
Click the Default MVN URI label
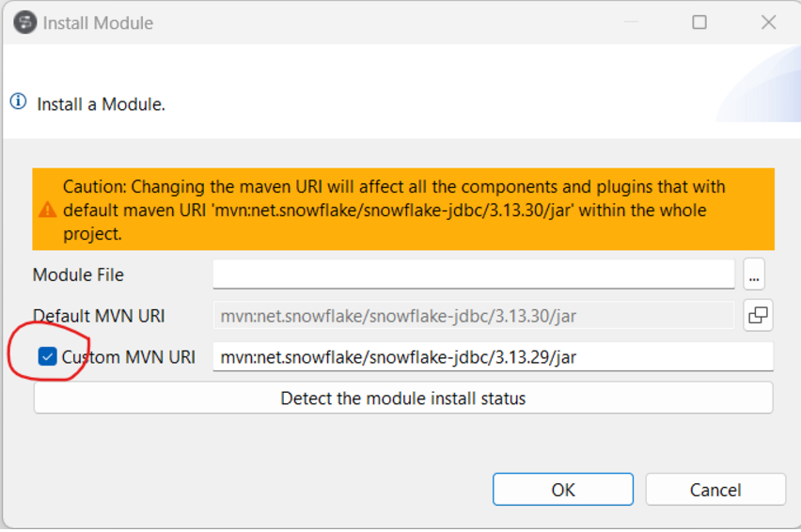99,316
